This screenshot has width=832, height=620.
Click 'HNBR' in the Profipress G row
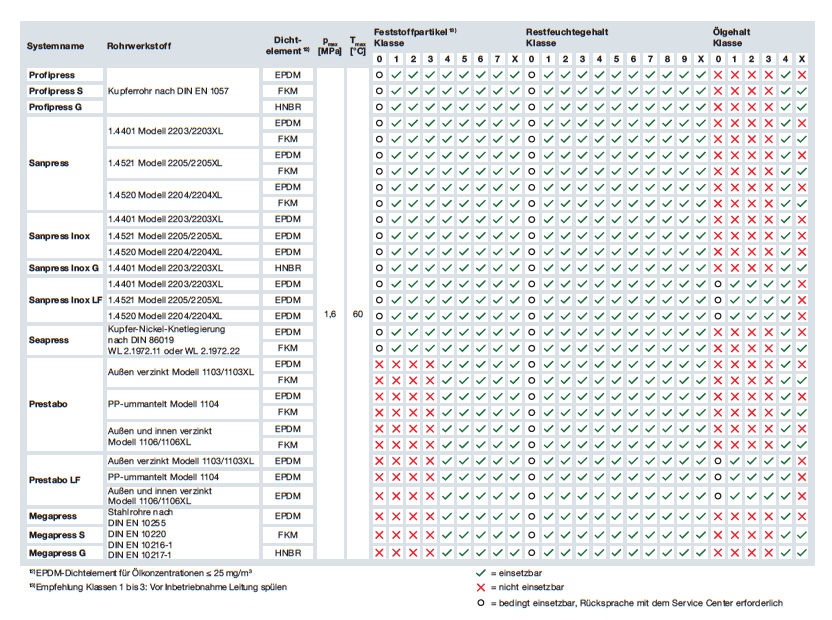[288, 107]
